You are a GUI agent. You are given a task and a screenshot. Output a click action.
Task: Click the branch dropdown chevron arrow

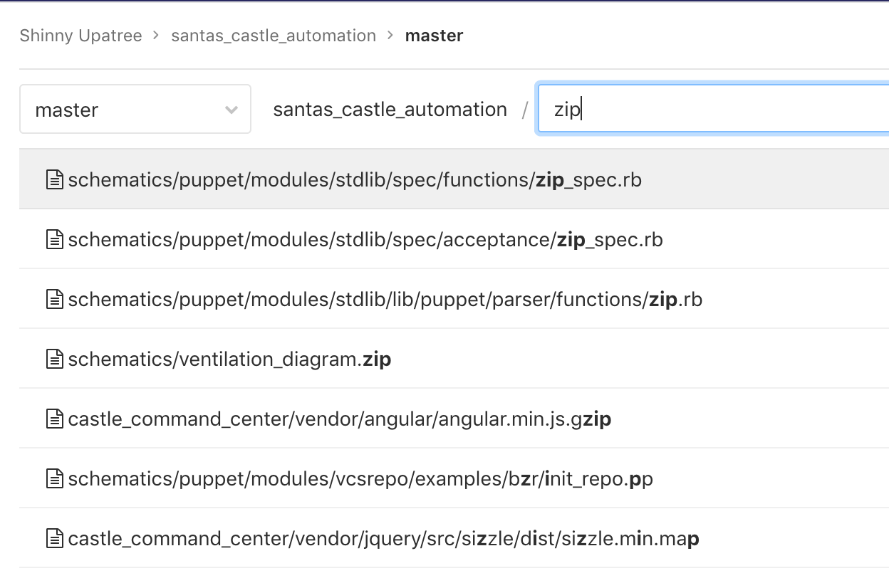click(231, 110)
